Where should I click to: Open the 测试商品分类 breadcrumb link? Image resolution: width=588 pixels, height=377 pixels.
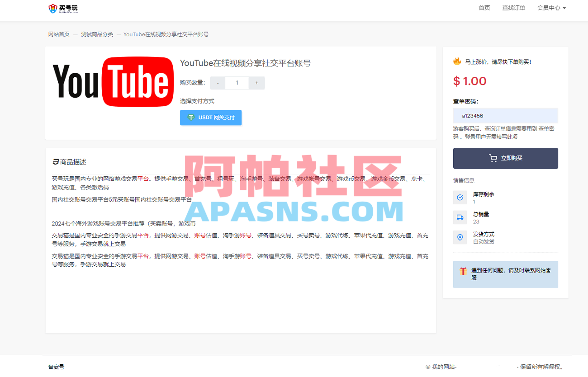point(97,34)
